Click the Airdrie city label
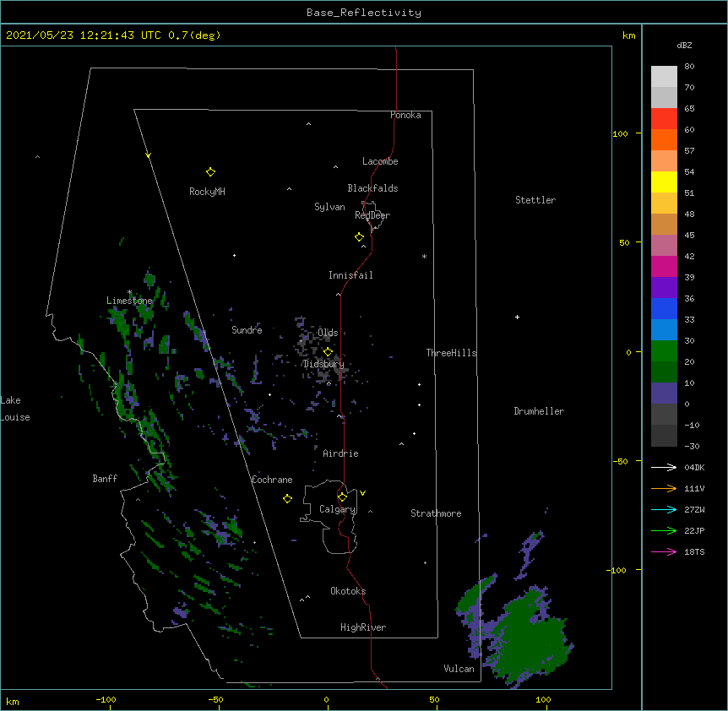The height and width of the screenshot is (711, 728). (x=340, y=453)
